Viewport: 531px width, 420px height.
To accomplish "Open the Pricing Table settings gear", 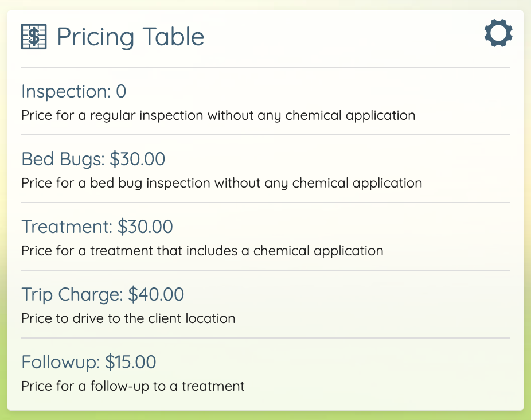I will 498,33.
